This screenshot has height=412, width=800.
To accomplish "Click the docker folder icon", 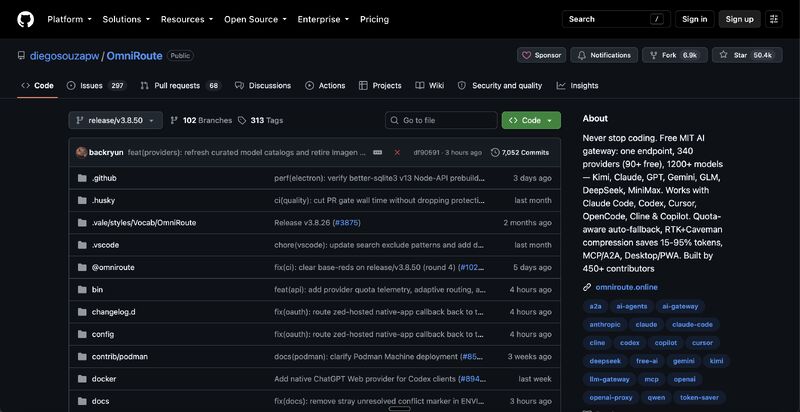I will pos(82,379).
